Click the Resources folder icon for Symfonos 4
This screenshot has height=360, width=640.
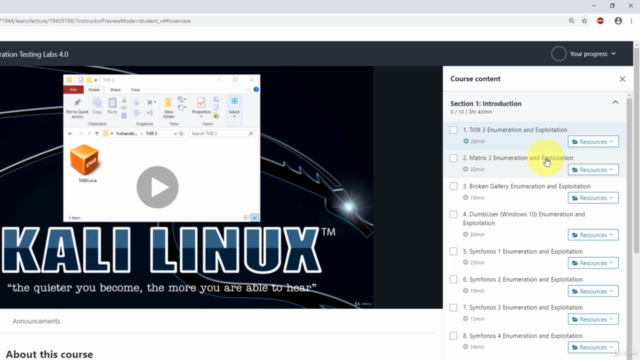[575, 347]
